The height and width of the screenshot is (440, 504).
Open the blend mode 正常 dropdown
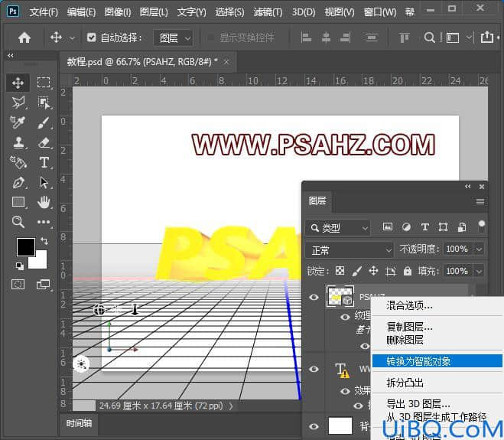pos(350,250)
